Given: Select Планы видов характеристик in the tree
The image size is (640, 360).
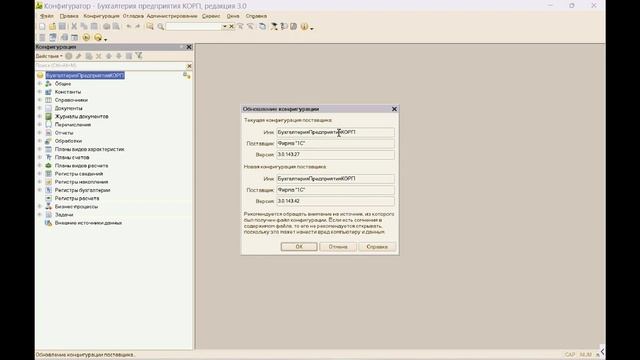Looking at the screenshot, I should tap(89, 149).
